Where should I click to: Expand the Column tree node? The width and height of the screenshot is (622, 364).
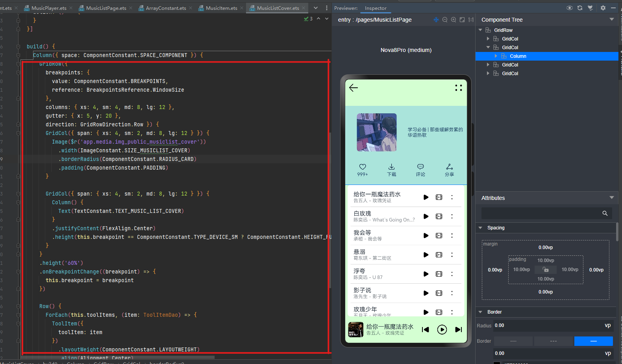496,56
